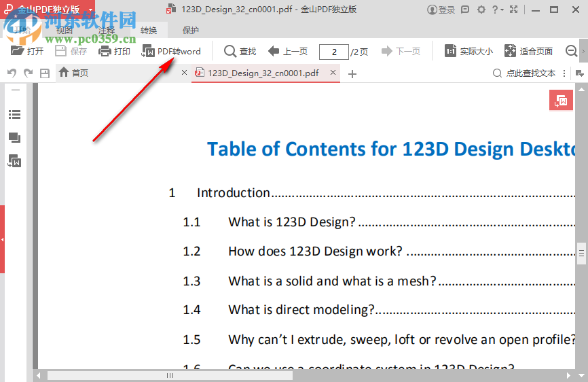Open the help dropdown in title bar
Image resolution: width=588 pixels, height=382 pixels.
tap(498, 10)
